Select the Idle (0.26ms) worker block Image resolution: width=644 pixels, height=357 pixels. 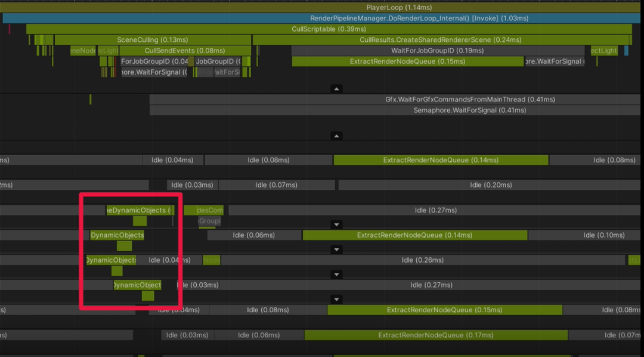point(423,260)
